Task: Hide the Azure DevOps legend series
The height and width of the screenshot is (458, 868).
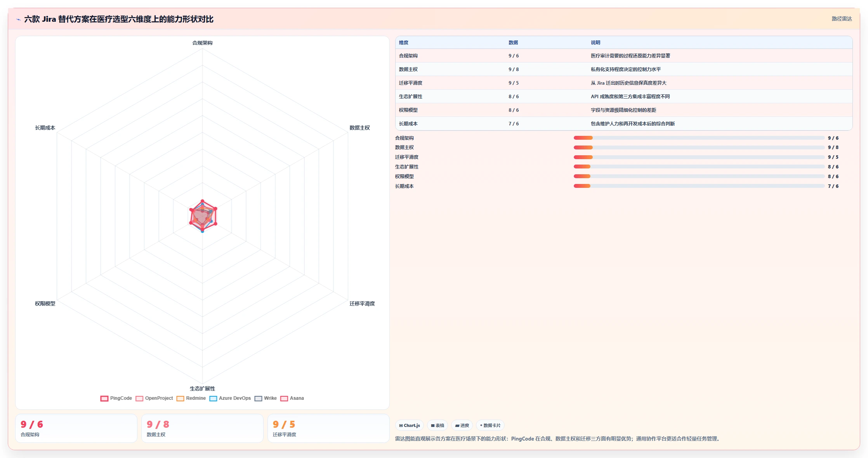Action: click(x=230, y=398)
